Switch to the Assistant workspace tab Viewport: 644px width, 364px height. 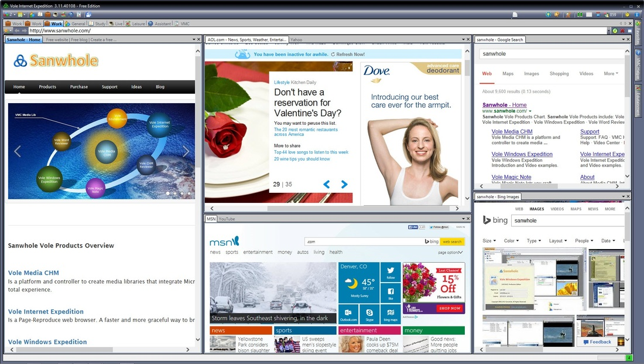[160, 23]
